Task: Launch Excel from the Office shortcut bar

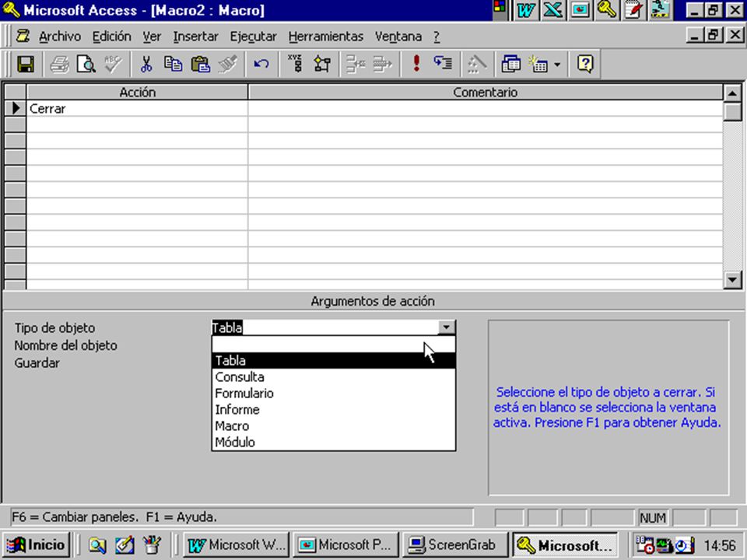Action: pyautogui.click(x=552, y=10)
